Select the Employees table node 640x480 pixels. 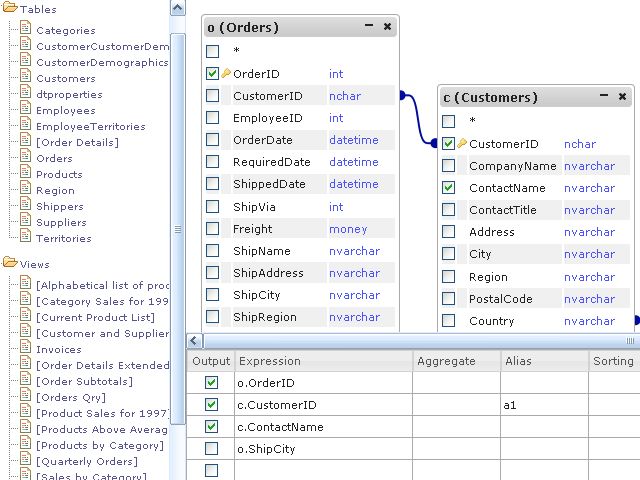pyautogui.click(x=66, y=110)
